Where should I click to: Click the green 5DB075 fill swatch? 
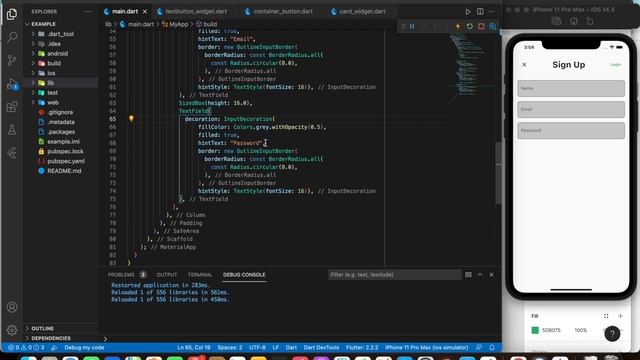click(535, 330)
